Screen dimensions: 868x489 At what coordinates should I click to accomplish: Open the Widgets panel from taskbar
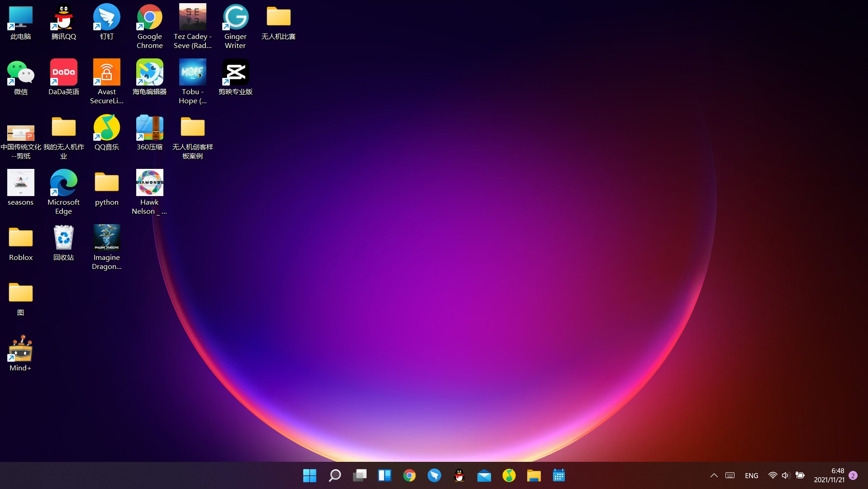(385, 475)
